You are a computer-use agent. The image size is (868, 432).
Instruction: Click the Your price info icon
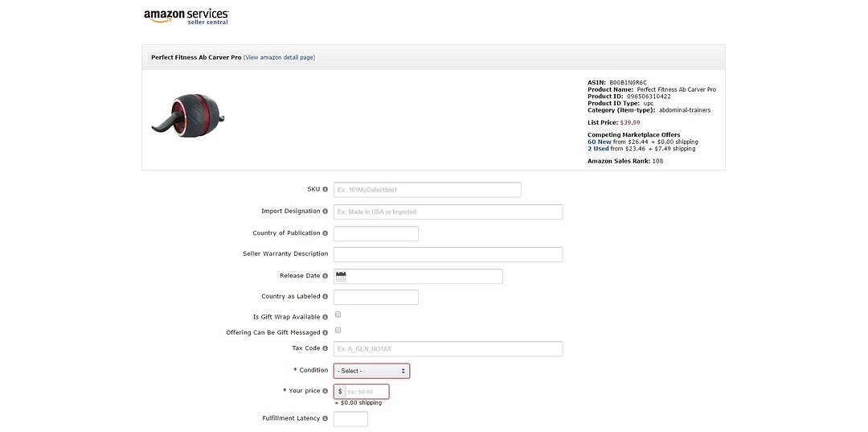pos(325,391)
